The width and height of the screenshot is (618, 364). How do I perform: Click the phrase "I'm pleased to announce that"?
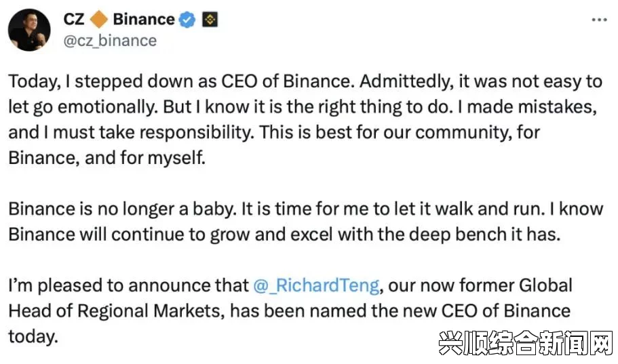[x=128, y=285]
